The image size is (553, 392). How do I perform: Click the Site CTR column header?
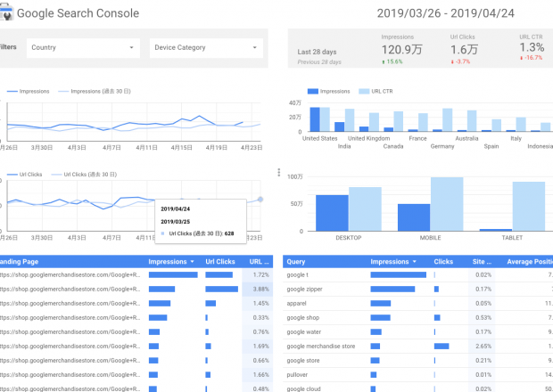tap(482, 262)
